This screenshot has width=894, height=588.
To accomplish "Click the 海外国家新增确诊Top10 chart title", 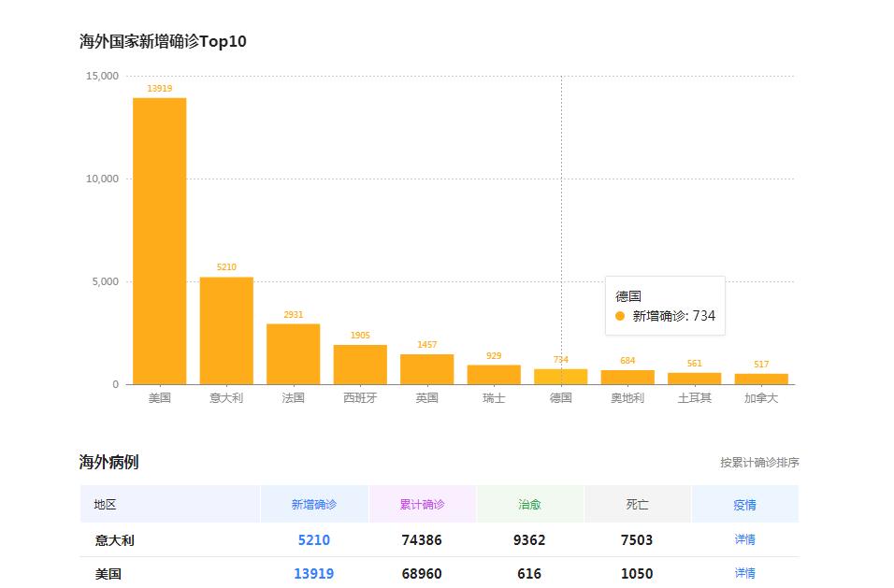I will (163, 41).
